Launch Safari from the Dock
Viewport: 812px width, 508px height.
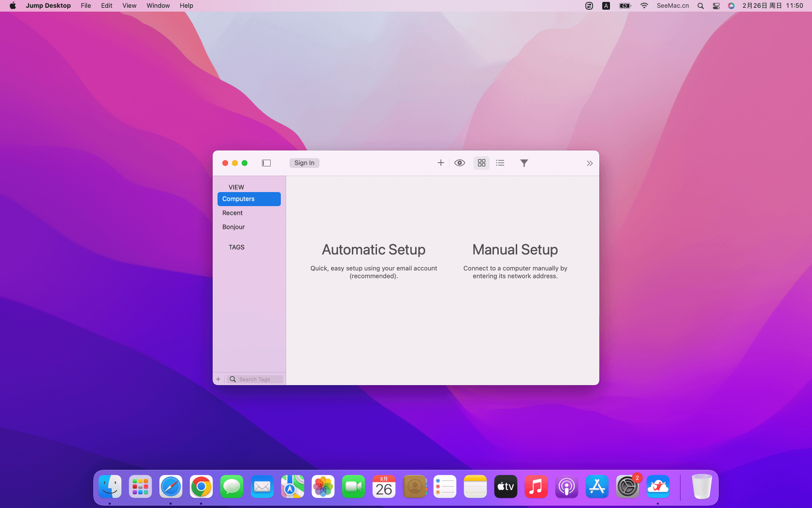coord(171,487)
